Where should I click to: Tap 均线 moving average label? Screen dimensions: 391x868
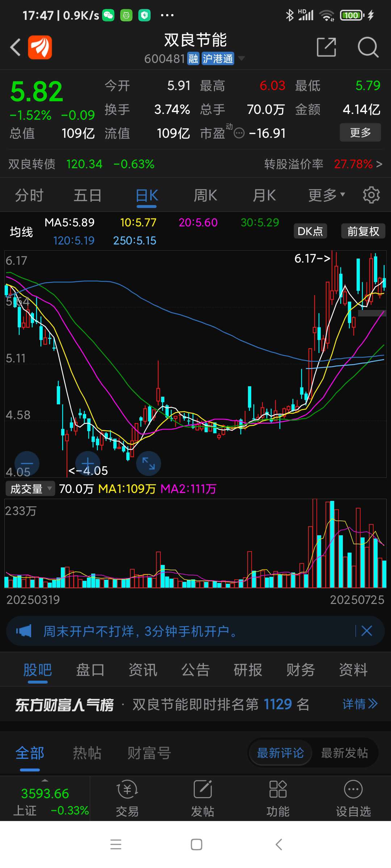(21, 231)
